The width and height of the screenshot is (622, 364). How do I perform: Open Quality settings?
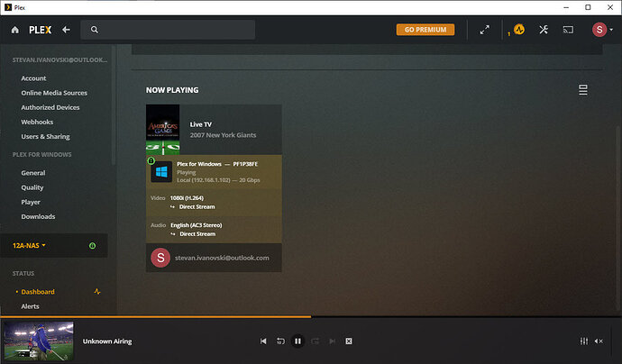point(32,187)
